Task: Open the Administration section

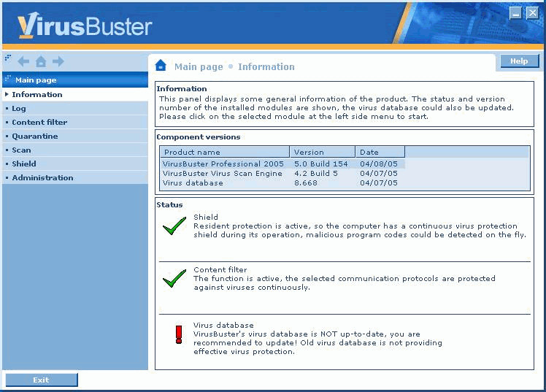Action: [x=75, y=177]
